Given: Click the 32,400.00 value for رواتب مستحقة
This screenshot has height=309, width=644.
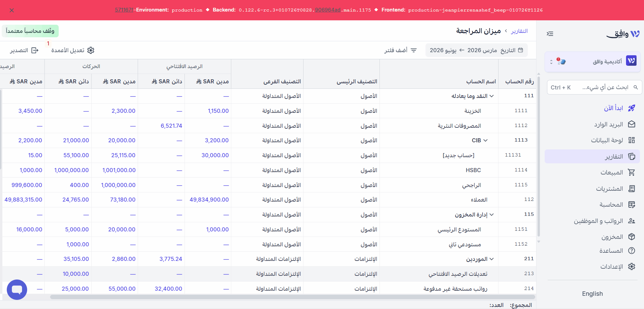Looking at the screenshot, I should 168,289.
